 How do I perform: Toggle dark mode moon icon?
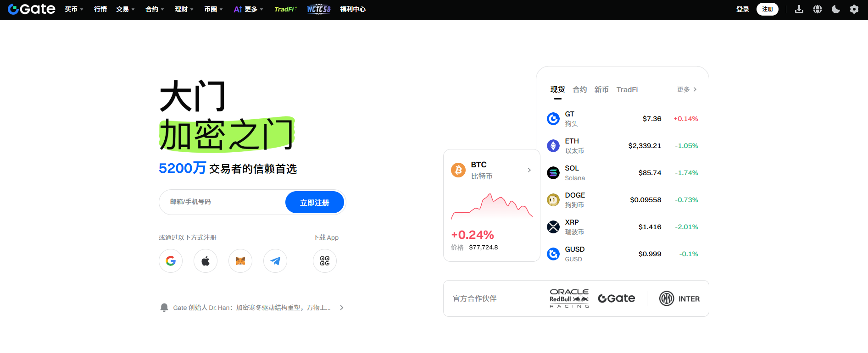(x=836, y=9)
